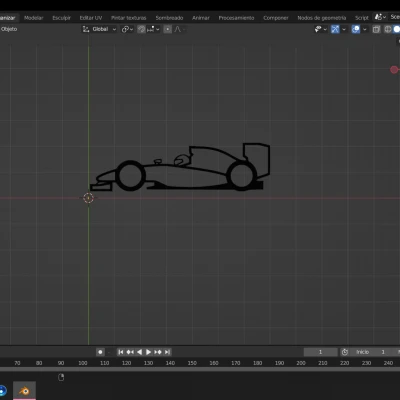Toggle auto keying record button
Image resolution: width=400 pixels, height=400 pixels.
pos(100,352)
